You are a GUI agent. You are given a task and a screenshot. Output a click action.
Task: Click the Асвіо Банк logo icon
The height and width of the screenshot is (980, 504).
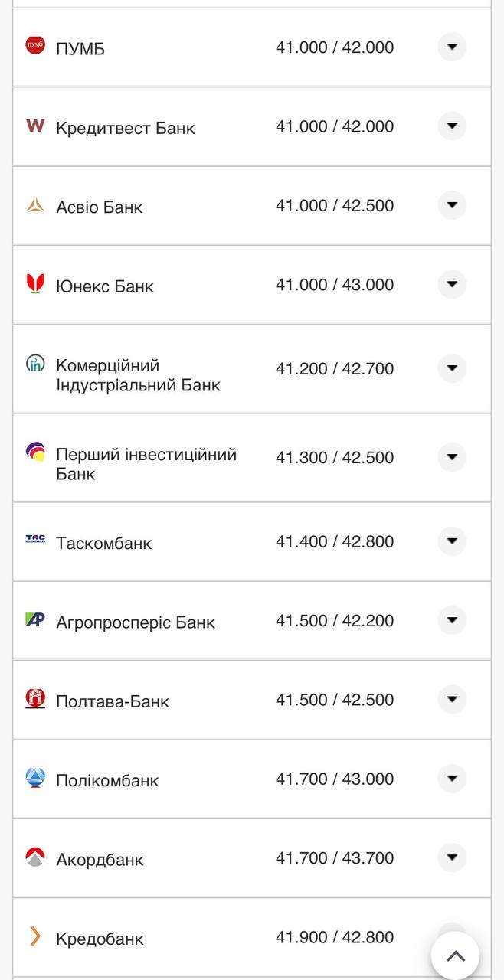coord(35,205)
